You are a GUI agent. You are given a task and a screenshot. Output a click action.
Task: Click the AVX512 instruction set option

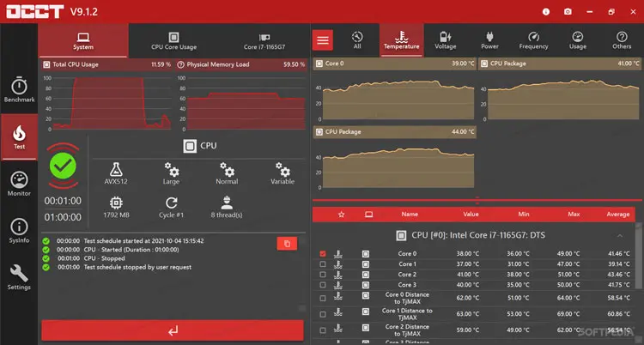click(x=116, y=173)
